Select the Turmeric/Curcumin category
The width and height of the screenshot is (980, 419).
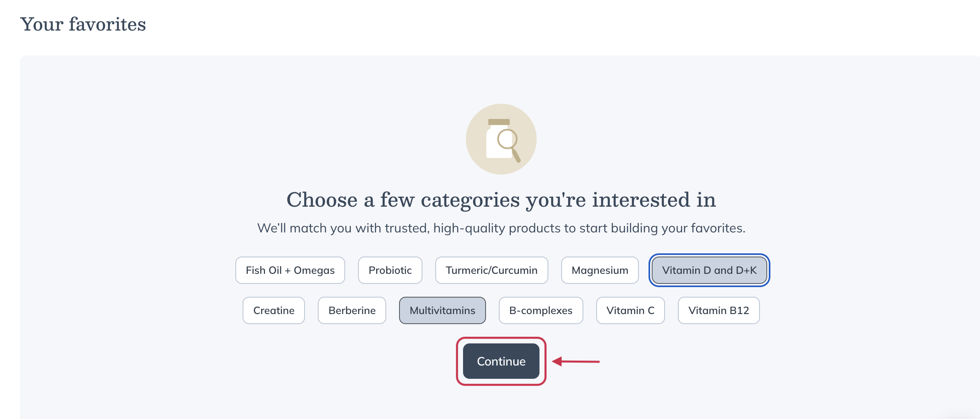(491, 270)
